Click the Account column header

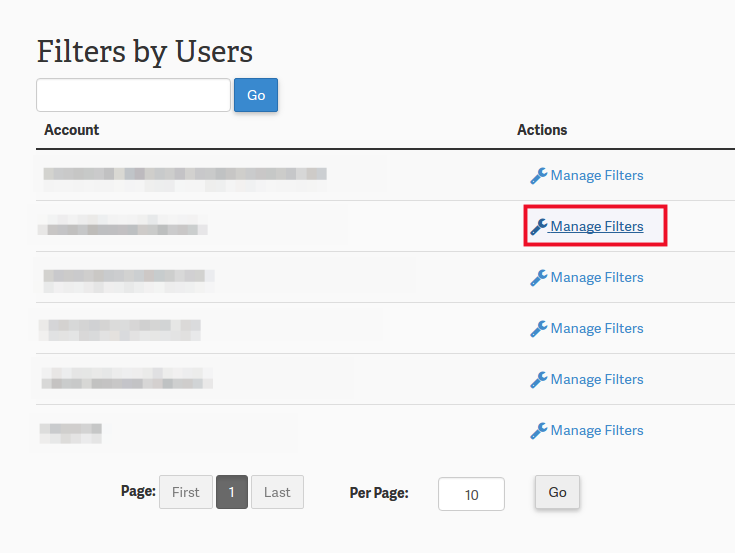[72, 130]
